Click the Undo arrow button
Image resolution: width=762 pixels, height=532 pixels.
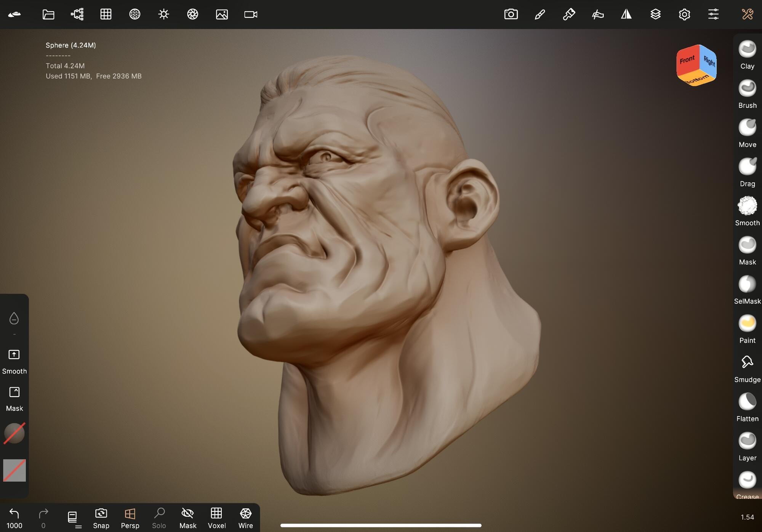click(x=14, y=514)
